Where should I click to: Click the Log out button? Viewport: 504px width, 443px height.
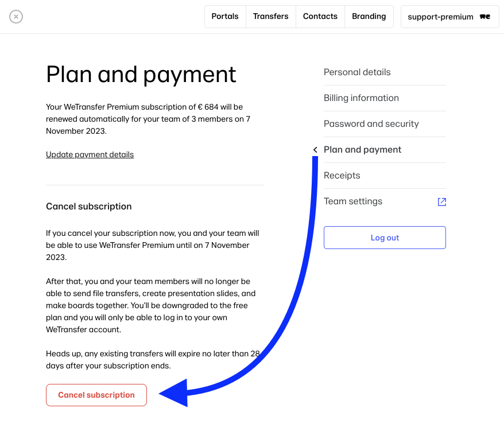click(385, 237)
